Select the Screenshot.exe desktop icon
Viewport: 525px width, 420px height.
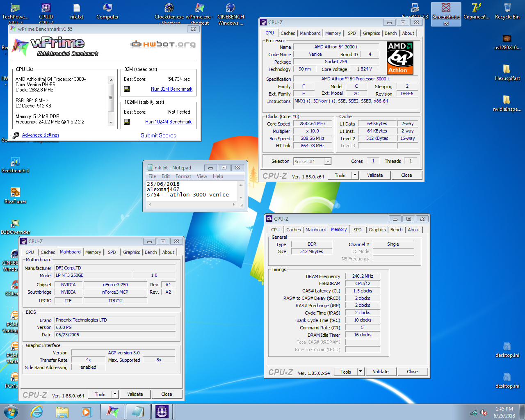point(446,14)
